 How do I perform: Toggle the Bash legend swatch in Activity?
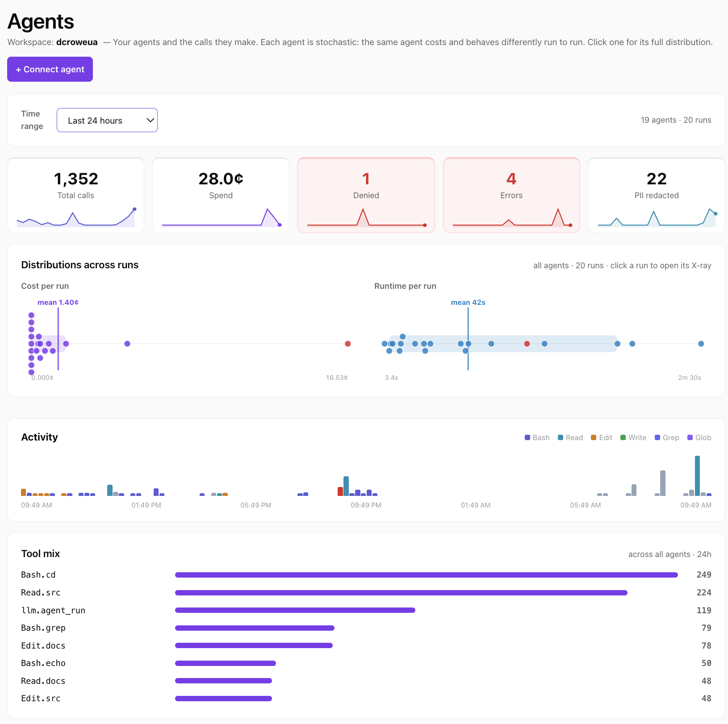pyautogui.click(x=527, y=437)
